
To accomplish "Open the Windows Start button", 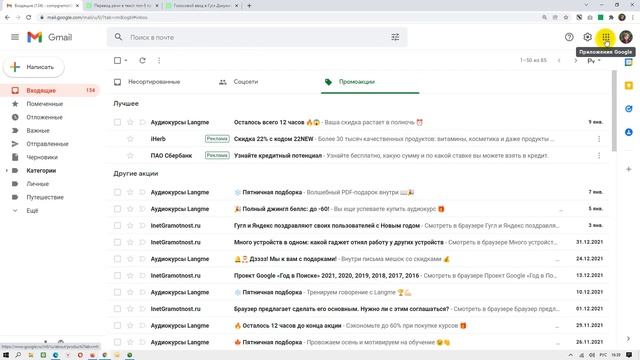I will 6,355.
